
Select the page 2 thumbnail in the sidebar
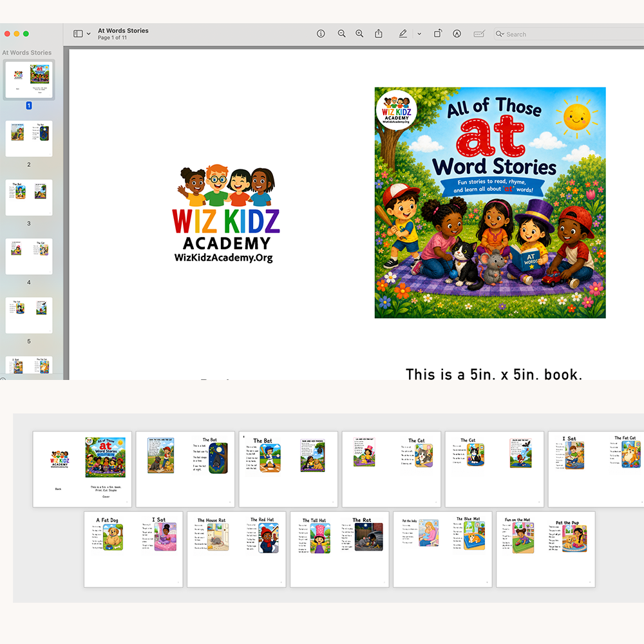(29, 138)
